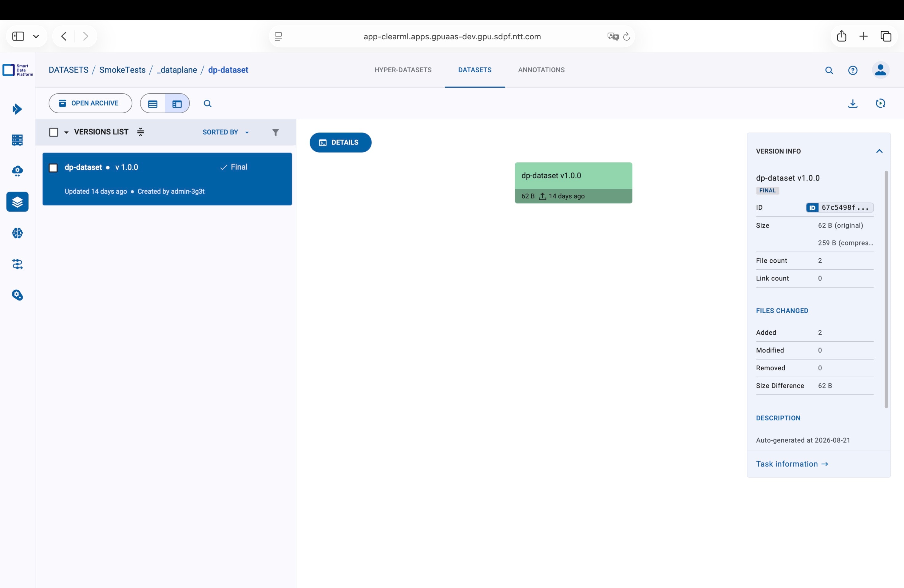Select the dp-dataset v1.0.0 version row
The width and height of the screenshot is (904, 588).
click(167, 179)
